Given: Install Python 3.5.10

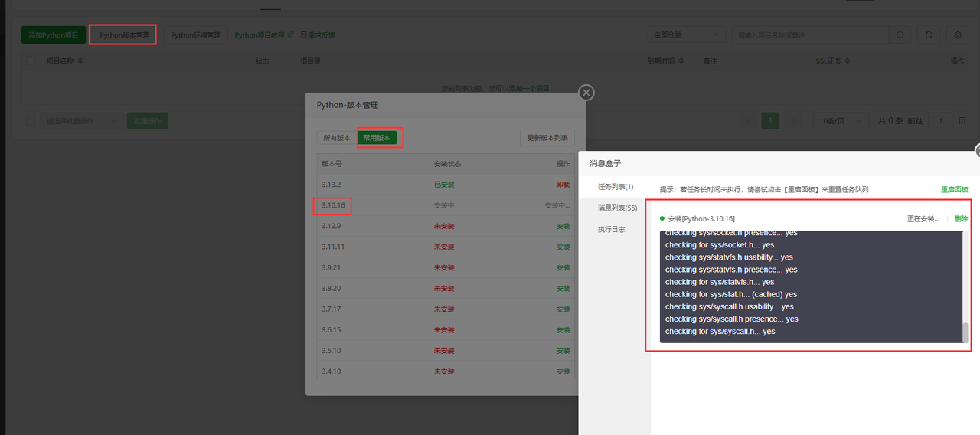Looking at the screenshot, I should 563,350.
